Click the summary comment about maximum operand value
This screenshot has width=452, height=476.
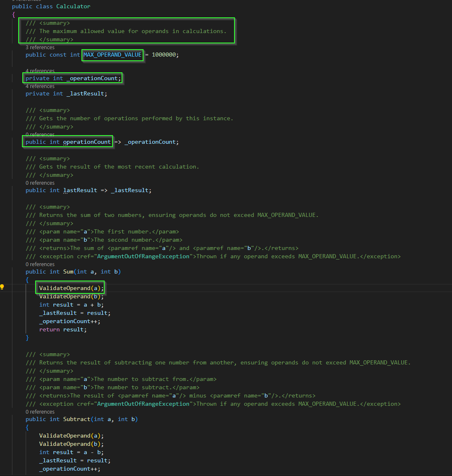(125, 31)
